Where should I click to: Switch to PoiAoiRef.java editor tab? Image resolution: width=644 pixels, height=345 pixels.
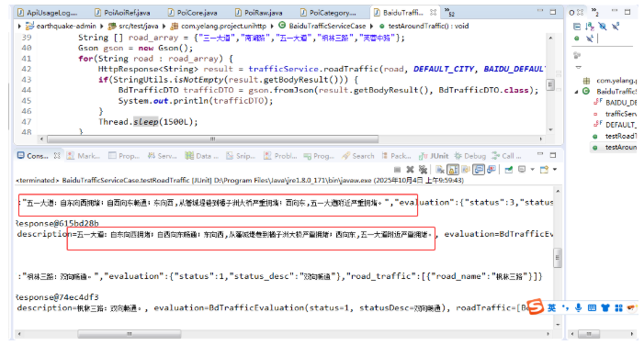[123, 13]
